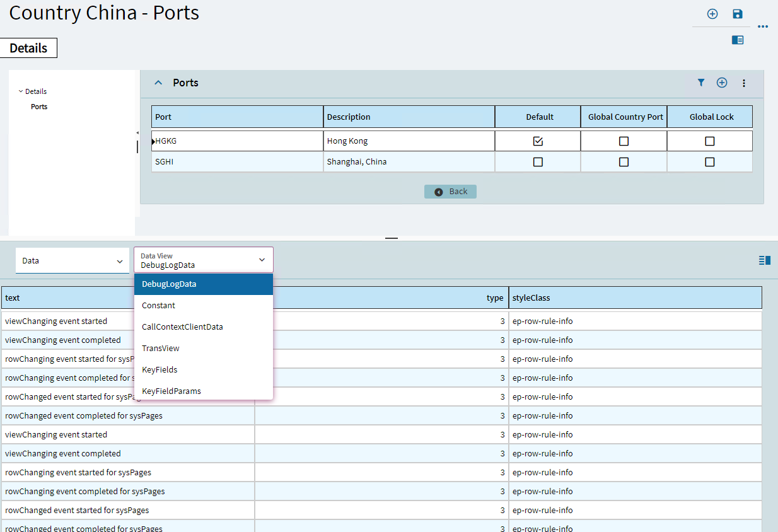Choose KeyFieldParams in the dropdown list
Screen dimensions: 778x532
[x=171, y=391]
